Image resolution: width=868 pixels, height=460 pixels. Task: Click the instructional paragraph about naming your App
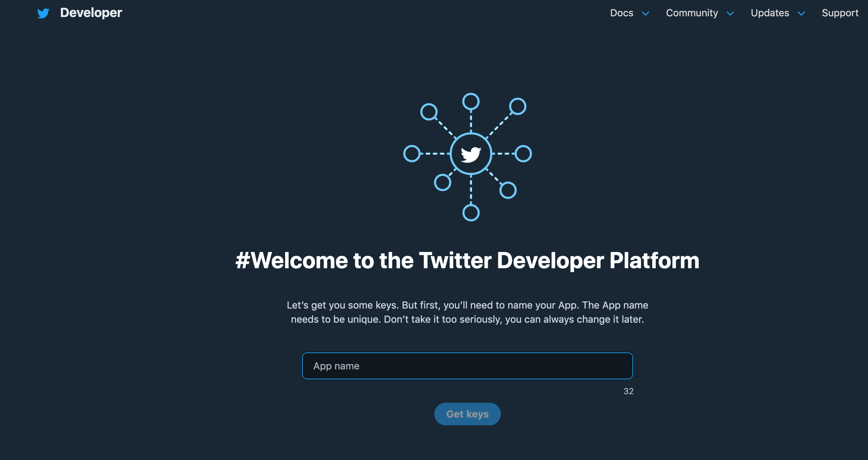[467, 312]
